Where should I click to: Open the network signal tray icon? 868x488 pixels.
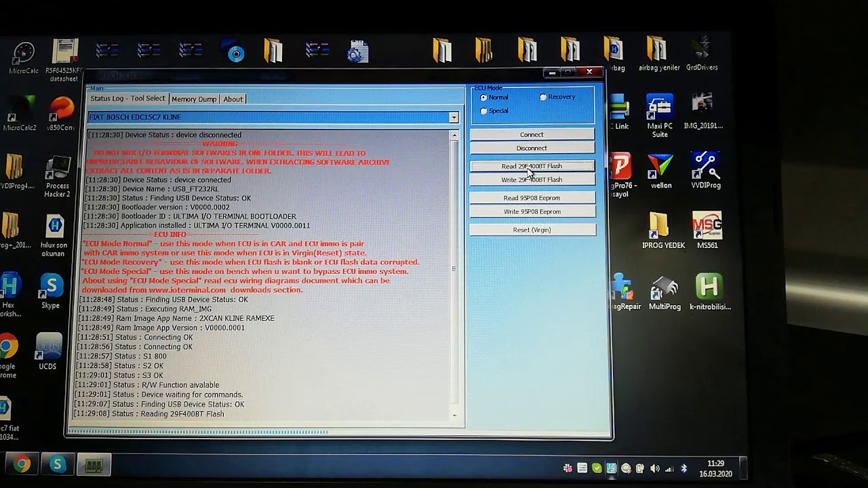tap(669, 468)
